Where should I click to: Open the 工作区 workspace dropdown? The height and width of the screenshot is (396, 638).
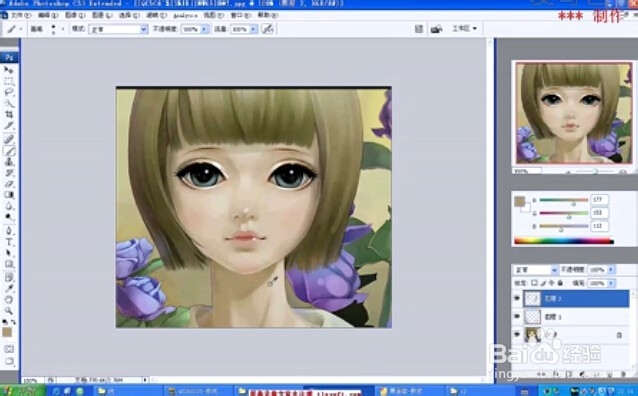click(x=464, y=28)
